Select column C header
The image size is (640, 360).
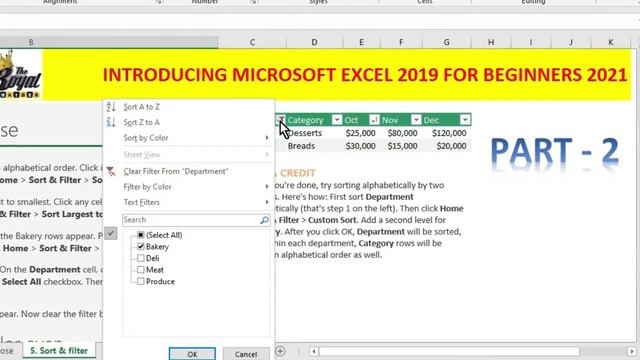pyautogui.click(x=252, y=42)
